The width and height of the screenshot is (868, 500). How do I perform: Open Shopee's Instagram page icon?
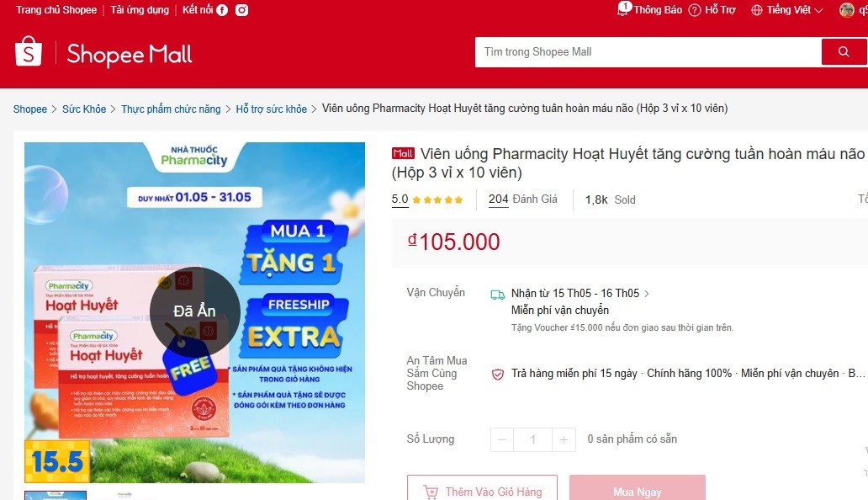pos(242,10)
